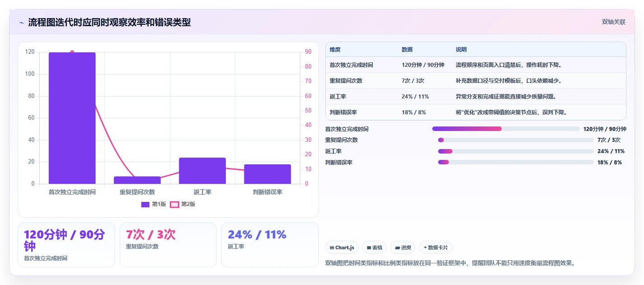
Task: Click the 返工率 progress bar
Action: (x=516, y=151)
